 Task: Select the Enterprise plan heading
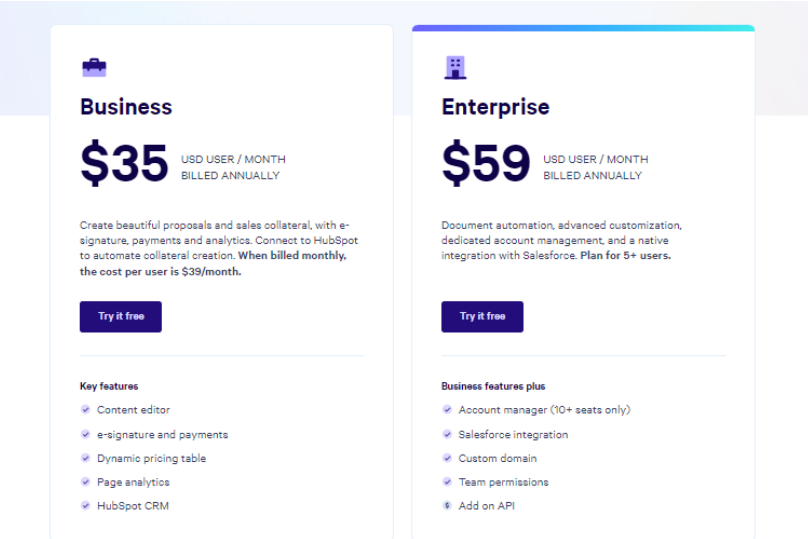(495, 107)
